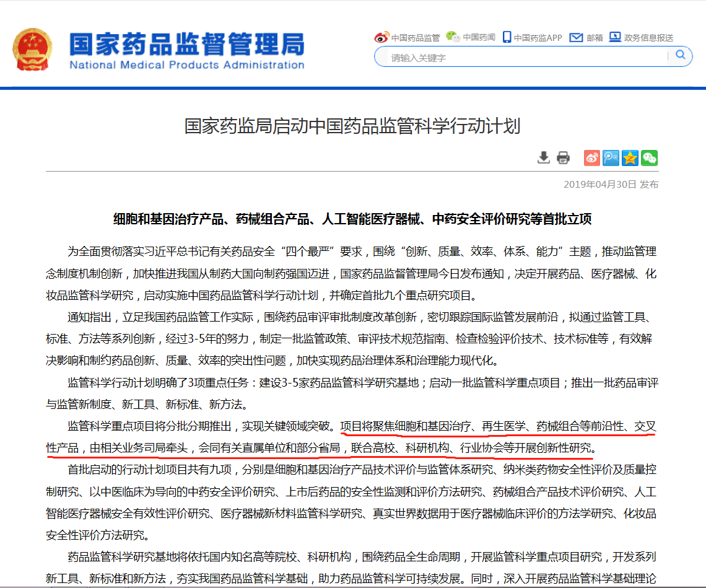The image size is (706, 588).
Task: Open the 中国药监APP link
Action: [x=538, y=38]
